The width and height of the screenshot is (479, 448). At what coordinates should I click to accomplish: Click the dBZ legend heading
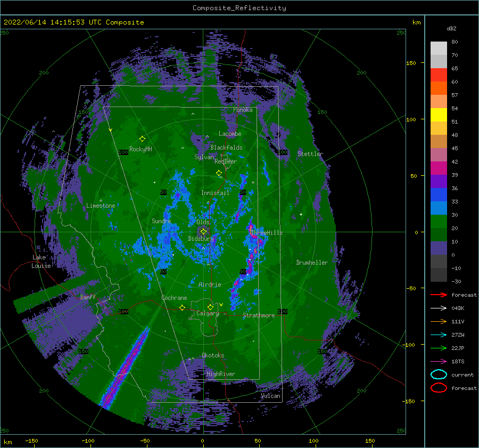point(451,28)
